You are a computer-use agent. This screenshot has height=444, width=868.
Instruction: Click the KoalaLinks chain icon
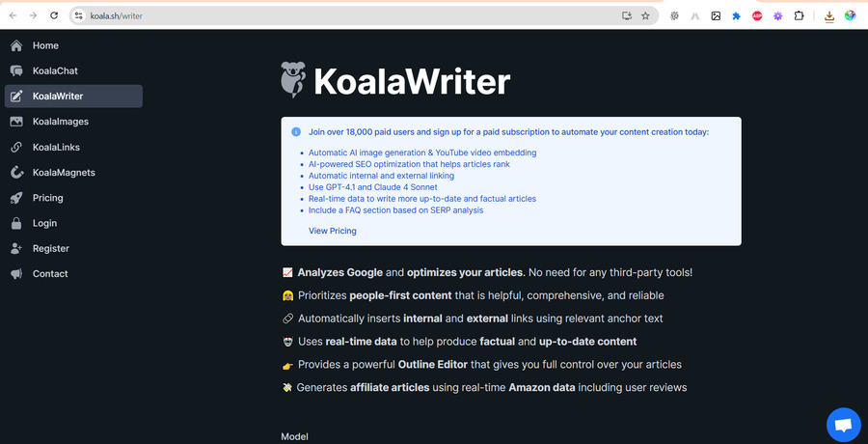point(16,147)
